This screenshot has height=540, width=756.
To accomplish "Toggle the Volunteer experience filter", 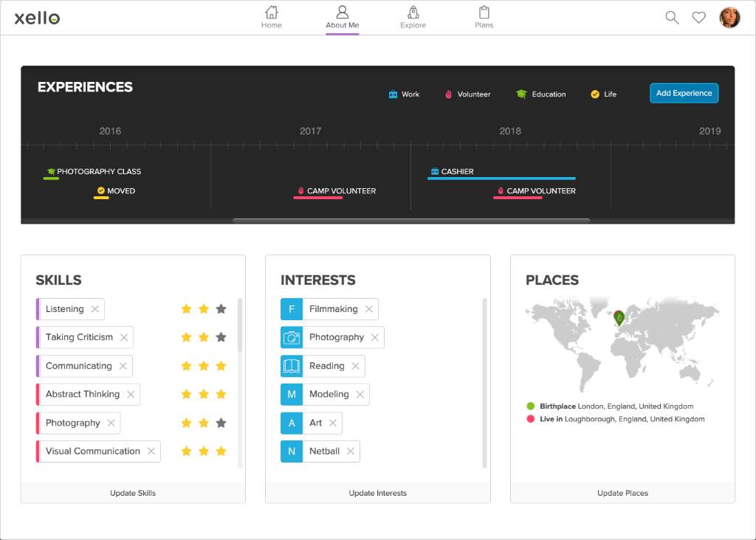I will click(x=450, y=94).
